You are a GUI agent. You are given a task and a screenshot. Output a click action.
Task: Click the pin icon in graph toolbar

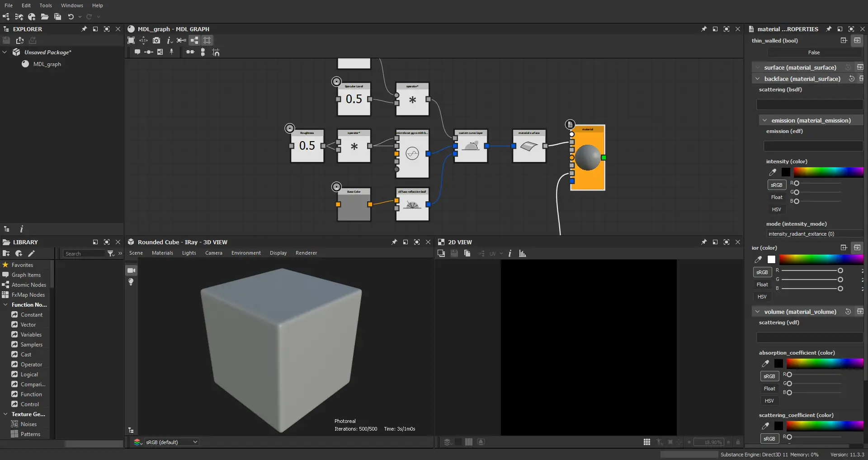pyautogui.click(x=171, y=52)
